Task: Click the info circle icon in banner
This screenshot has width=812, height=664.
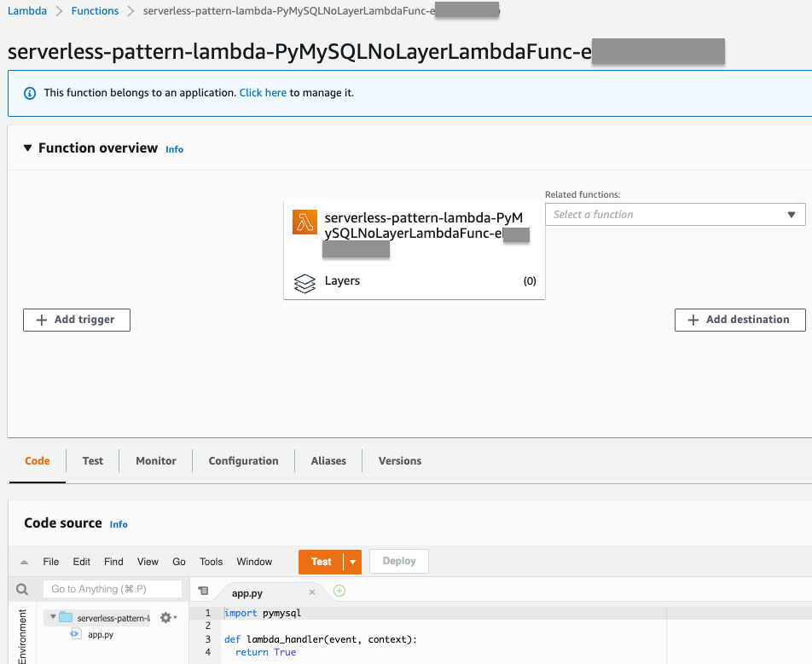Action: coord(30,93)
